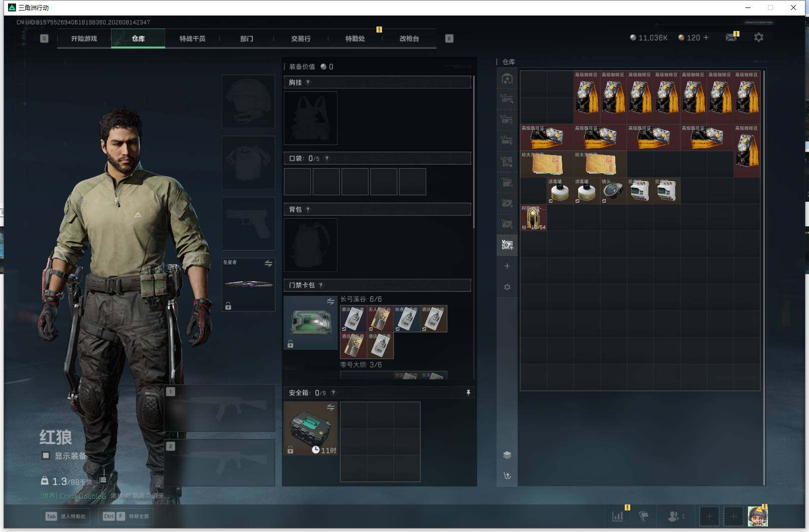Invite teammate in first plus slot
Screen dimensions: 809x532
(709, 516)
